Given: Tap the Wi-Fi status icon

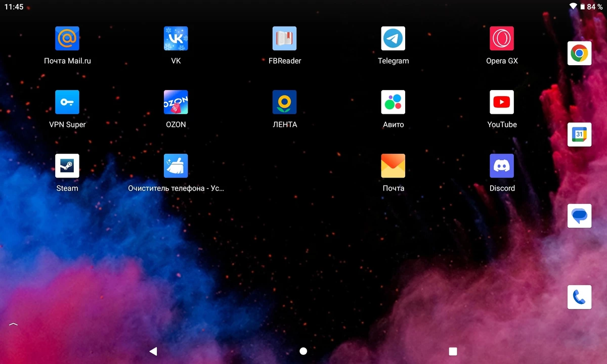Looking at the screenshot, I should [573, 7].
